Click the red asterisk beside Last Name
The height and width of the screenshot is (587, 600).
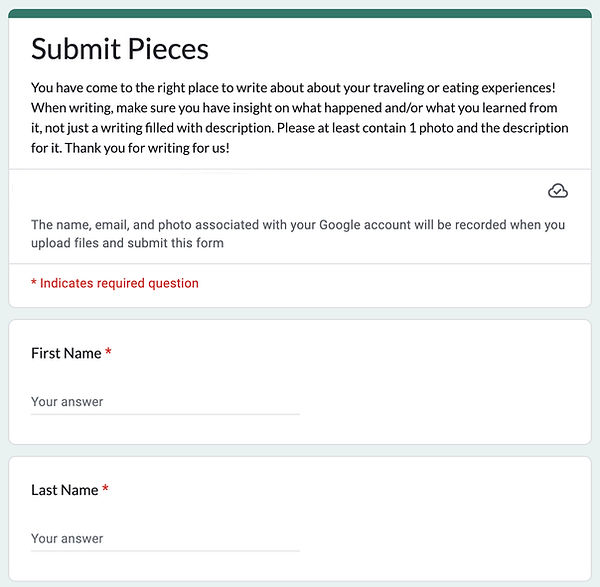point(105,490)
